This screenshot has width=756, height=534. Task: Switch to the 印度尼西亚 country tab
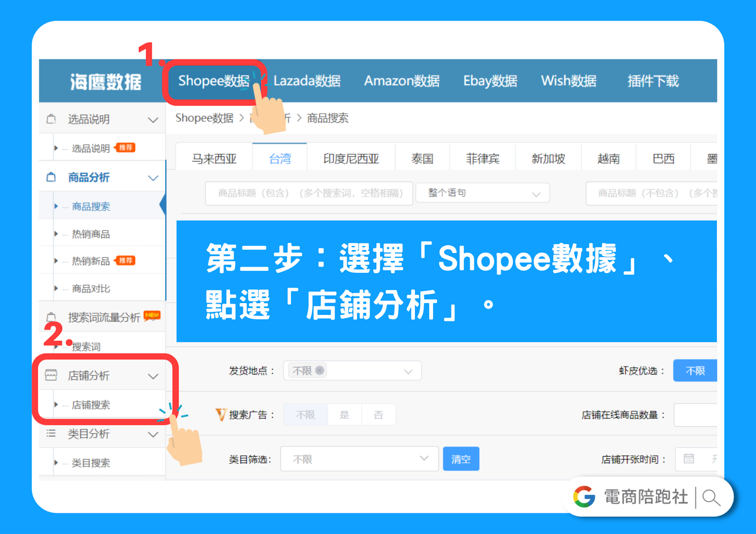(351, 158)
